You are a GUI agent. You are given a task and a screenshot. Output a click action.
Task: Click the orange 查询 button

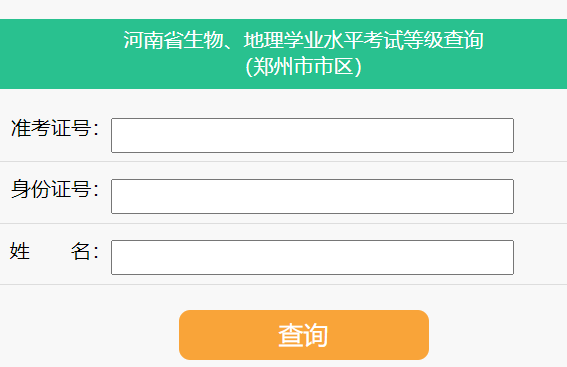(304, 335)
